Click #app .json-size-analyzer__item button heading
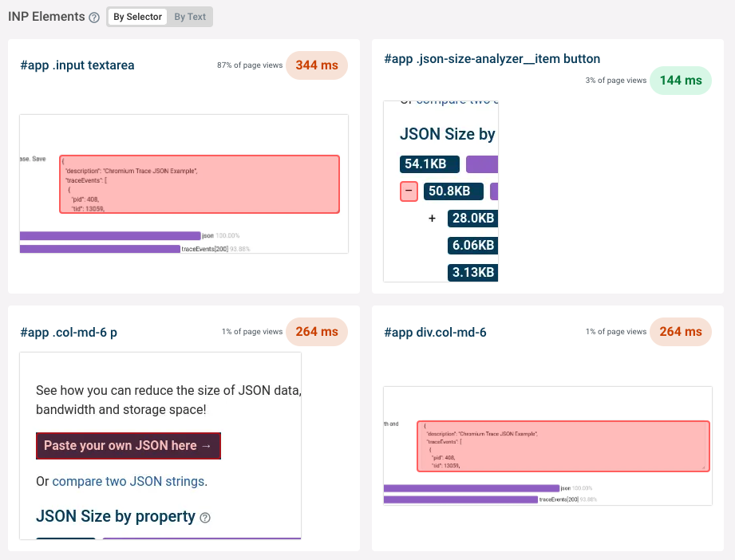Viewport: 735px width, 560px height. pyautogui.click(x=492, y=59)
